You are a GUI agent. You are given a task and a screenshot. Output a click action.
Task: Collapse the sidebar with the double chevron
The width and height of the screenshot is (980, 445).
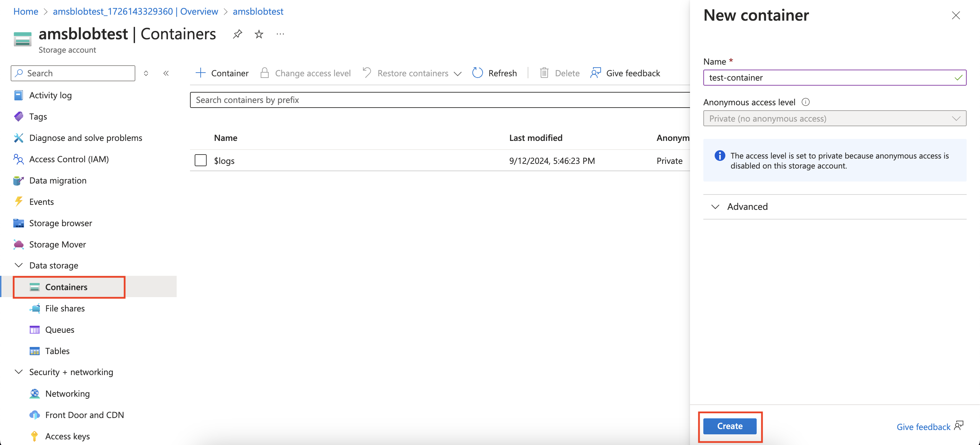pyautogui.click(x=166, y=73)
